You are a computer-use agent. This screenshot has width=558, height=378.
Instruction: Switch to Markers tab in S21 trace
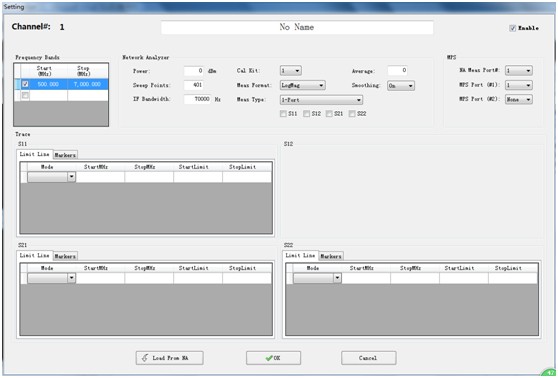(x=65, y=256)
